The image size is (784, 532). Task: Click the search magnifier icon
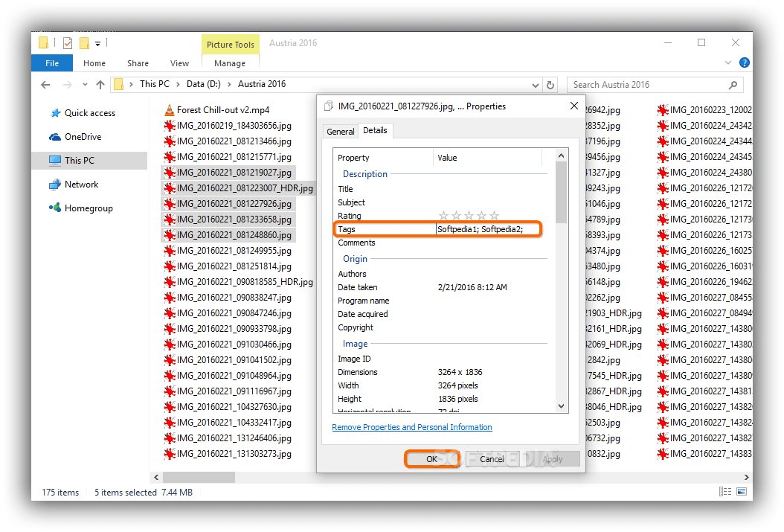click(x=733, y=85)
